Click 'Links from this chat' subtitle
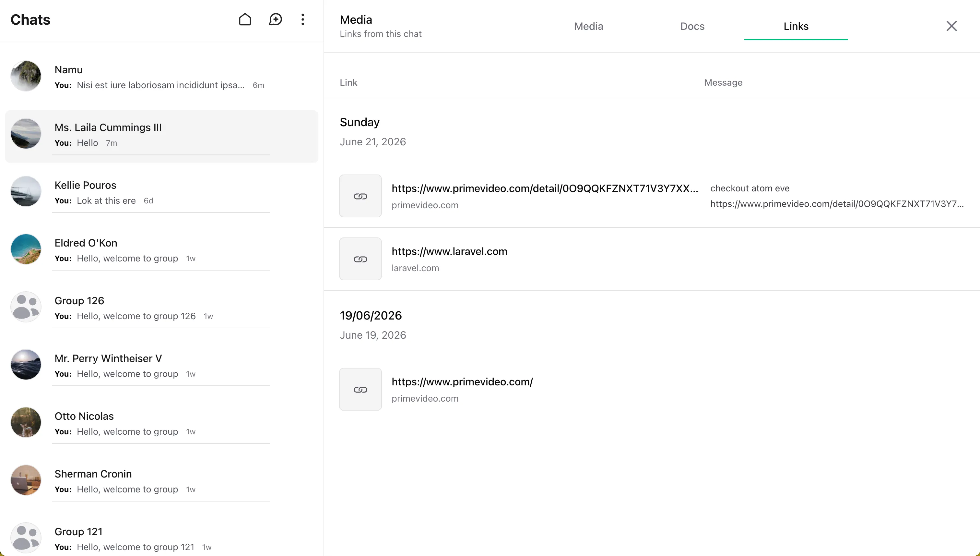The image size is (980, 556). point(381,34)
